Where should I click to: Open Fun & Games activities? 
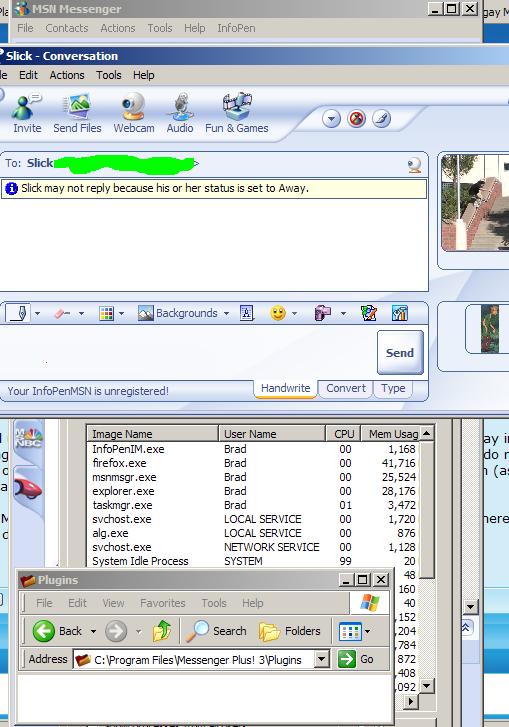pos(236,114)
